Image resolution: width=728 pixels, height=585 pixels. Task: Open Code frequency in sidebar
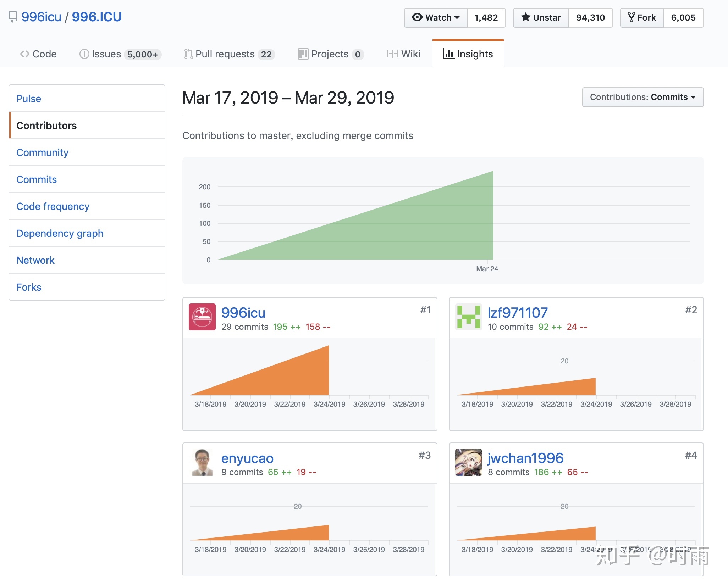pyautogui.click(x=87, y=206)
